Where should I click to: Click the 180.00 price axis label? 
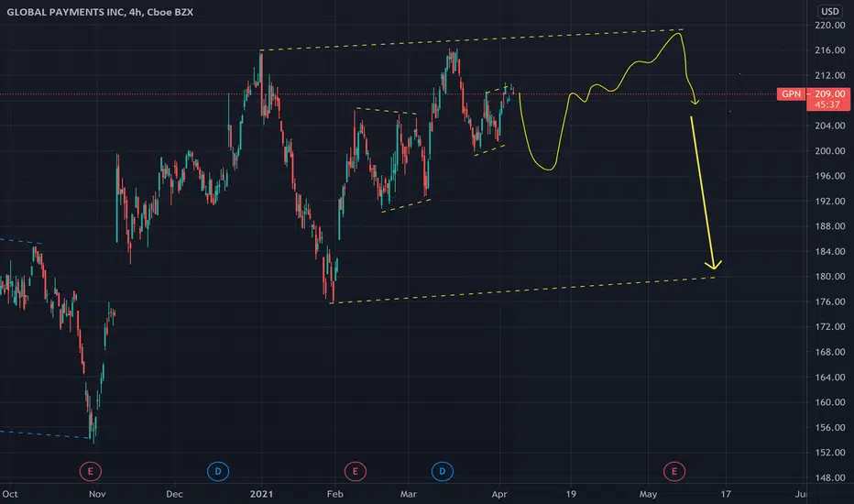click(x=829, y=276)
